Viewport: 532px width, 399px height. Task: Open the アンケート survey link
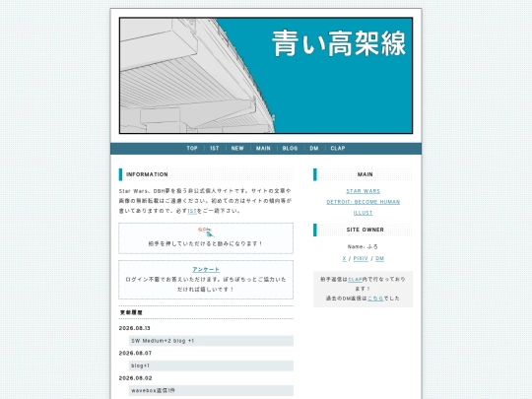pyautogui.click(x=206, y=269)
